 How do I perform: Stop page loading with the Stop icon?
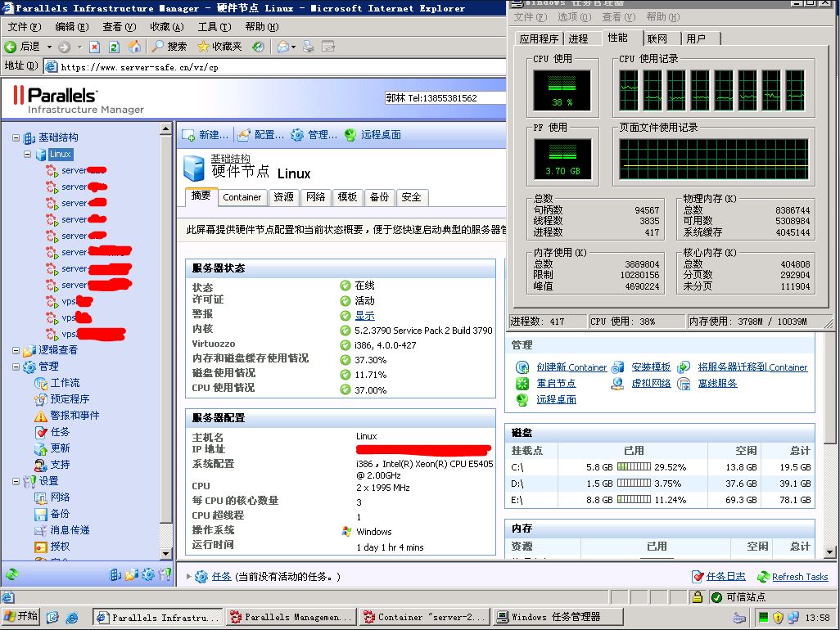95,47
